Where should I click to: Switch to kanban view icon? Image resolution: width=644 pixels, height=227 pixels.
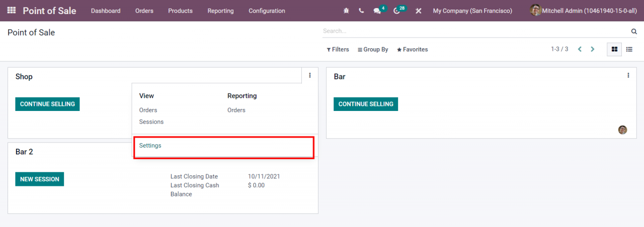pyautogui.click(x=614, y=49)
